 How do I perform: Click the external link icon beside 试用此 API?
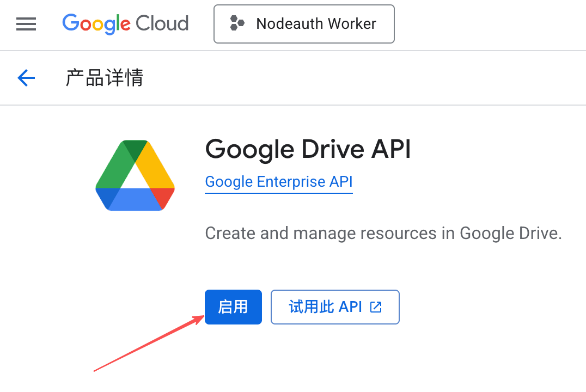[x=376, y=307]
